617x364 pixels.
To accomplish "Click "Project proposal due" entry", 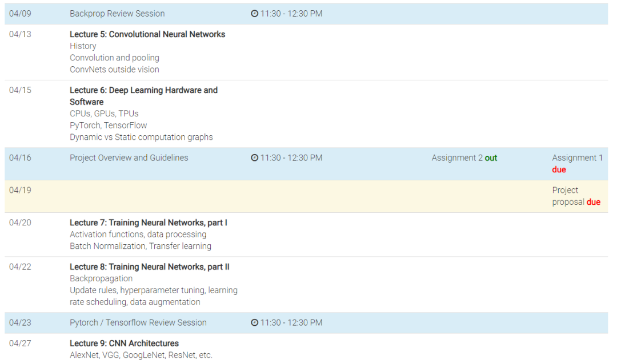I will pos(576,196).
